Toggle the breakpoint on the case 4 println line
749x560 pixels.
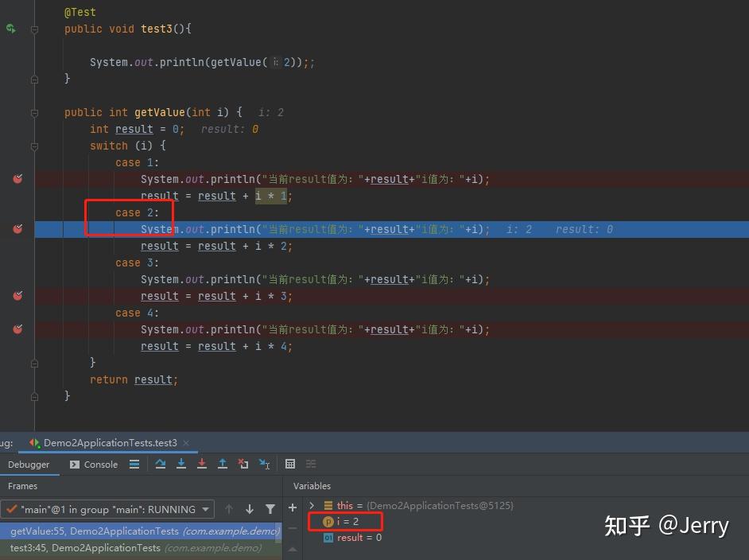click(x=17, y=329)
